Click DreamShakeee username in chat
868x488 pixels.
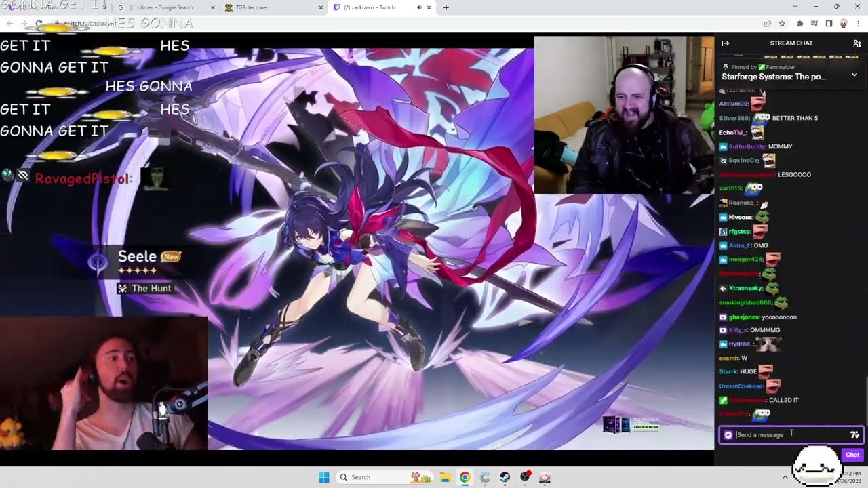(741, 386)
